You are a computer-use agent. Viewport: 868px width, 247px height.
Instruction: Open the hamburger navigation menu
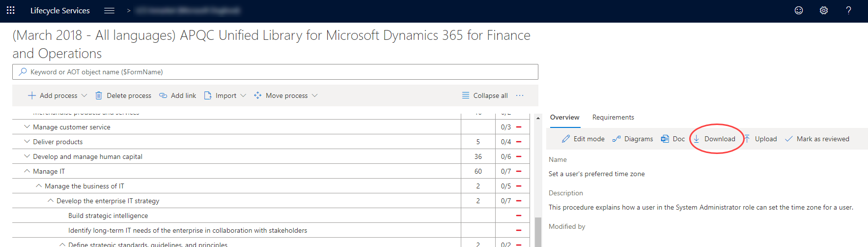tap(109, 10)
